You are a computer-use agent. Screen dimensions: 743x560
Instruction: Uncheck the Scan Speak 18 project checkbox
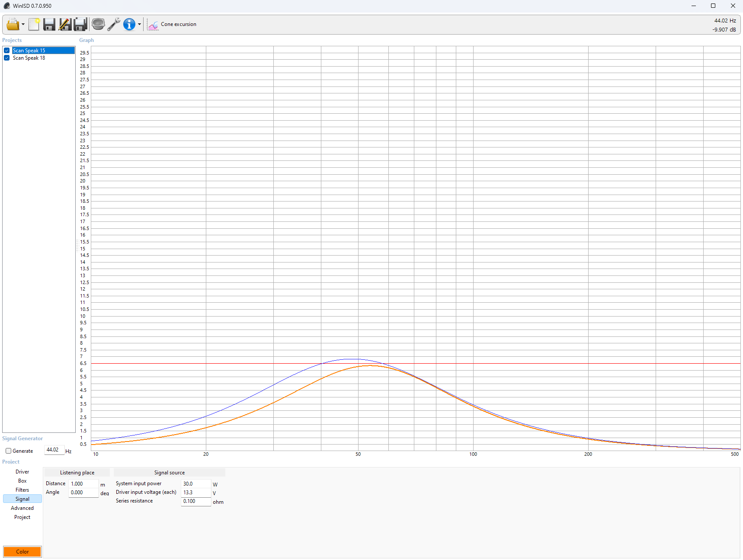6,58
